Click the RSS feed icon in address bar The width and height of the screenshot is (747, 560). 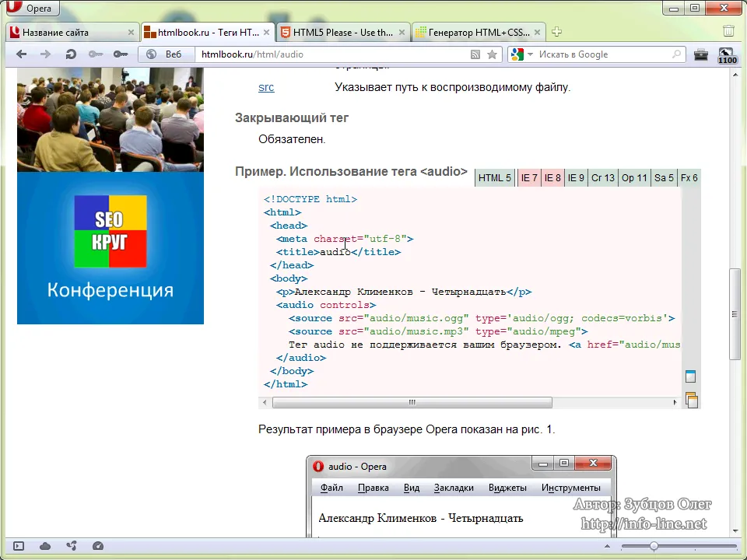pos(475,54)
